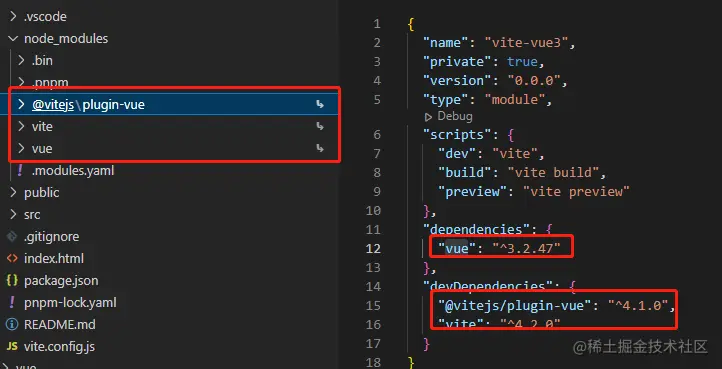Click the symlink arrow icon on vite folder

pos(320,126)
